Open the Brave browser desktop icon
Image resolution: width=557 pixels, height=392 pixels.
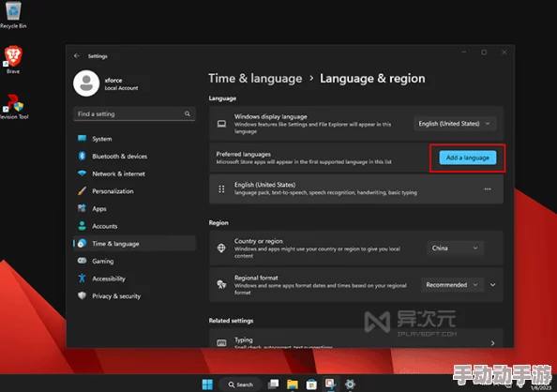(13, 59)
